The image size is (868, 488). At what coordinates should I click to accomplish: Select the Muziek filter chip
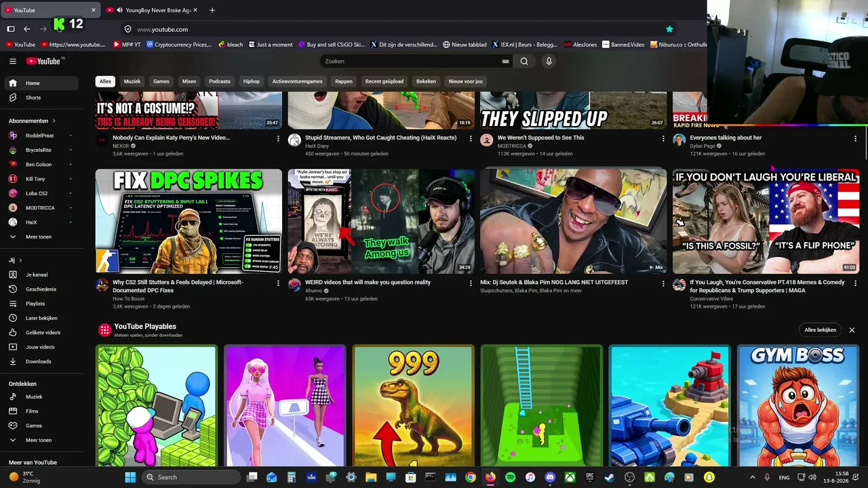click(x=132, y=81)
